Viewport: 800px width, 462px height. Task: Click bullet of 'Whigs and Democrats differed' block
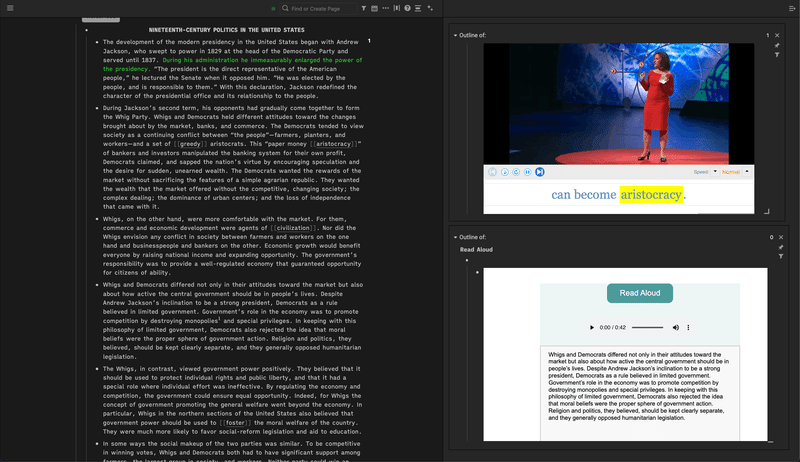point(97,285)
